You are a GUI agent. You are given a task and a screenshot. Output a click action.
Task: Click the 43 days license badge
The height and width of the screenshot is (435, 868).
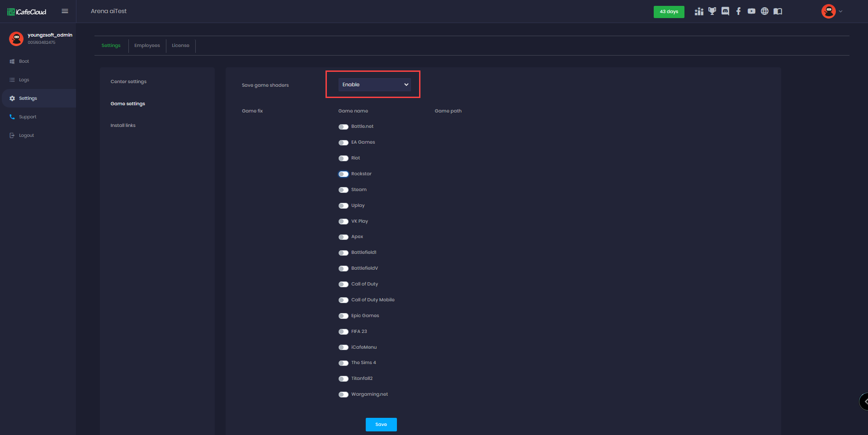point(669,12)
